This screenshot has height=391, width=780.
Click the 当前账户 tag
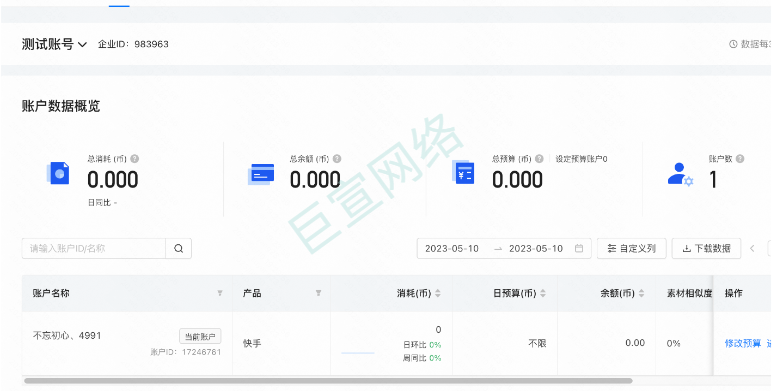click(x=200, y=336)
